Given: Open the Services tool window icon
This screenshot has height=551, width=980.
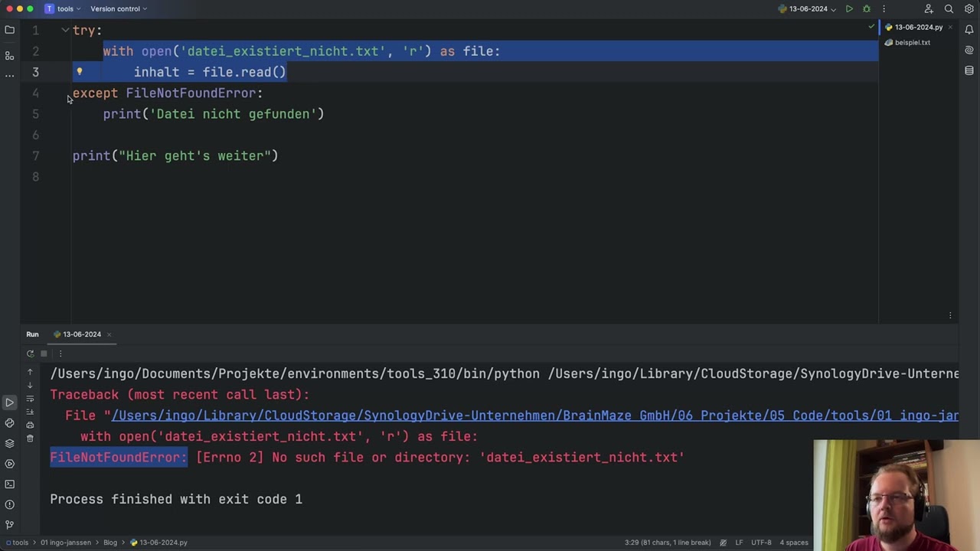Looking at the screenshot, I should click(x=9, y=464).
